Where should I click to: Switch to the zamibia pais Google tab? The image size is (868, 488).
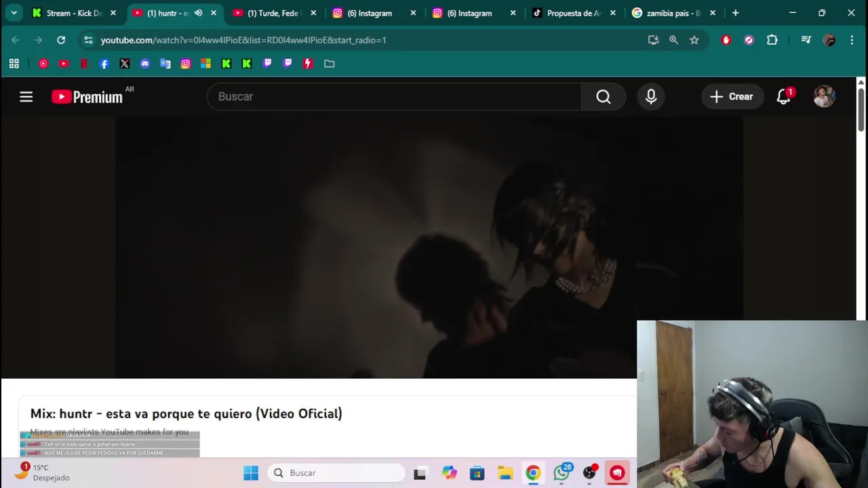[673, 13]
